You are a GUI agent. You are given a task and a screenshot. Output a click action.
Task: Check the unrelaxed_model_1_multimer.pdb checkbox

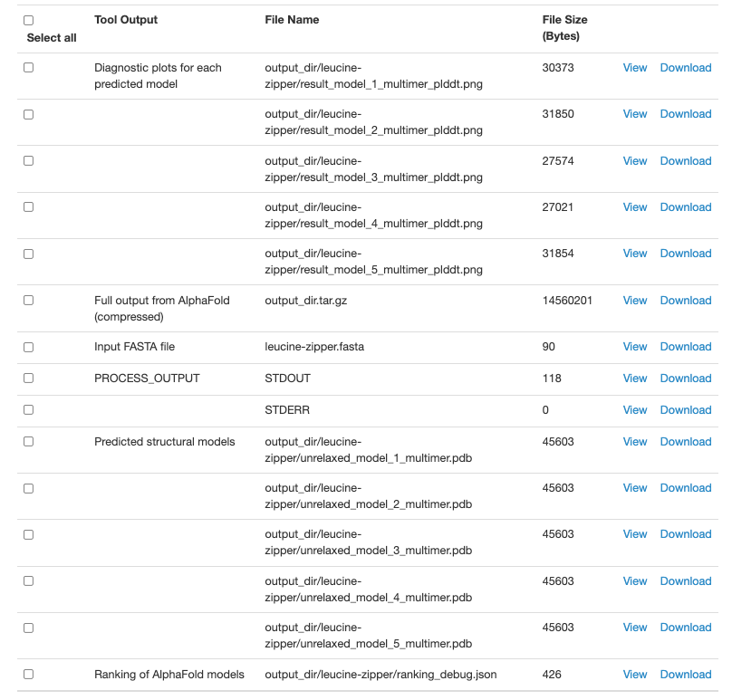[x=28, y=442]
